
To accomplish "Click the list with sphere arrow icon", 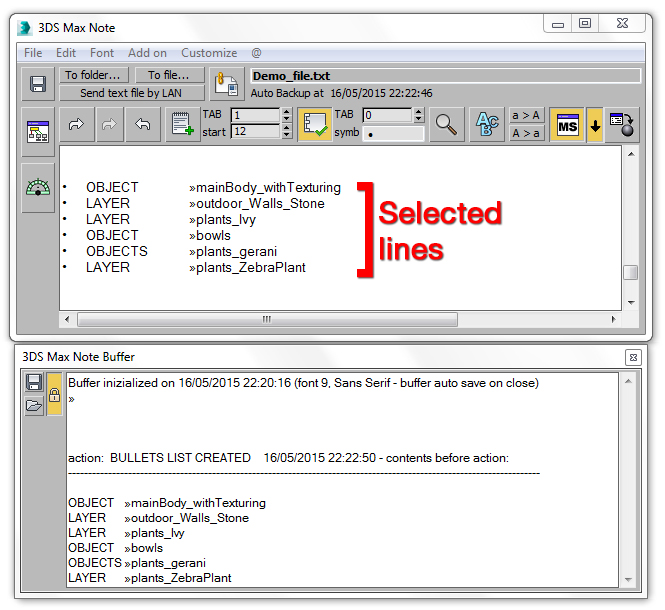I will [x=622, y=124].
